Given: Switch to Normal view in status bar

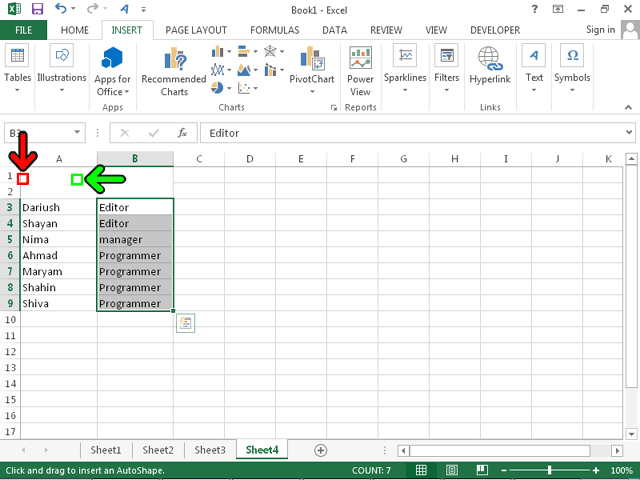Looking at the screenshot, I should (x=422, y=470).
